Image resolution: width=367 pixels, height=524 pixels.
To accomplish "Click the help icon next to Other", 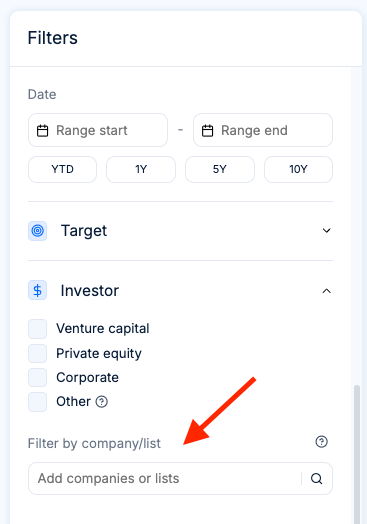I will pos(102,401).
